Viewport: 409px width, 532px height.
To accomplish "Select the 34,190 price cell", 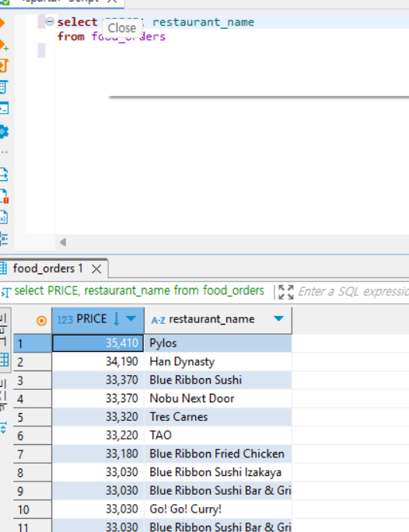I will (98, 362).
